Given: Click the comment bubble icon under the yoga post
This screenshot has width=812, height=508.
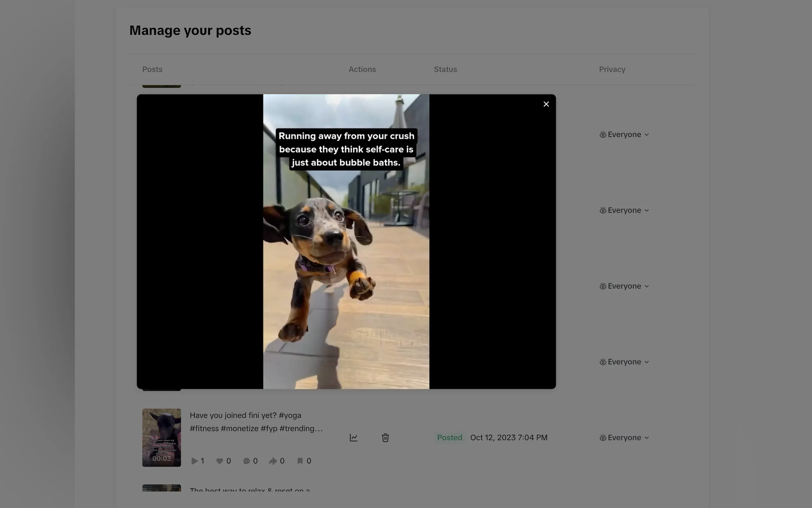Looking at the screenshot, I should pos(246,461).
